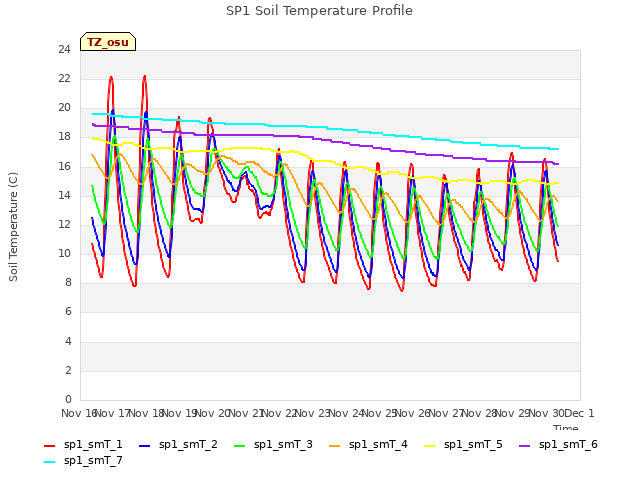Toggle the sp1_smT_6 legend label
Image resolution: width=640 pixels, height=480 pixels.
pos(568,444)
